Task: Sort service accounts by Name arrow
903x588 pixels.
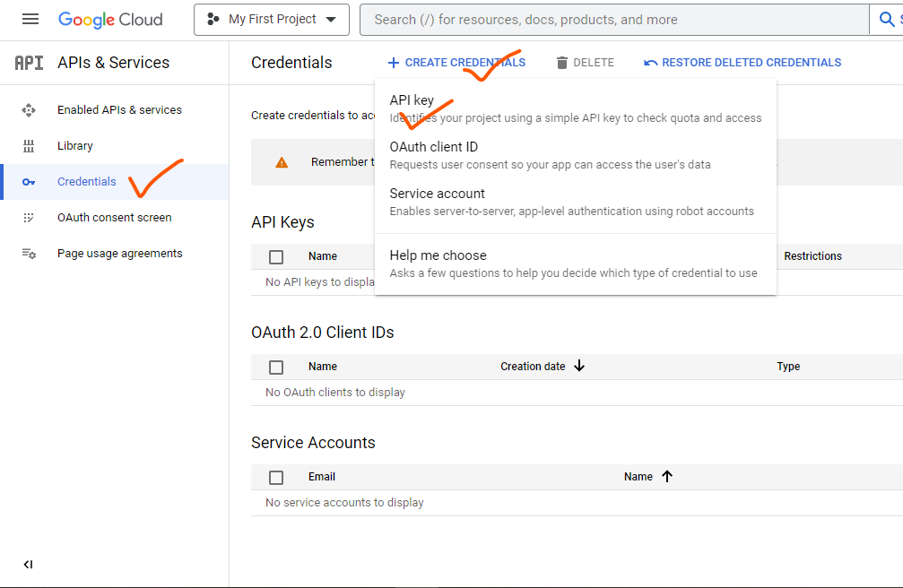Action: 667,476
